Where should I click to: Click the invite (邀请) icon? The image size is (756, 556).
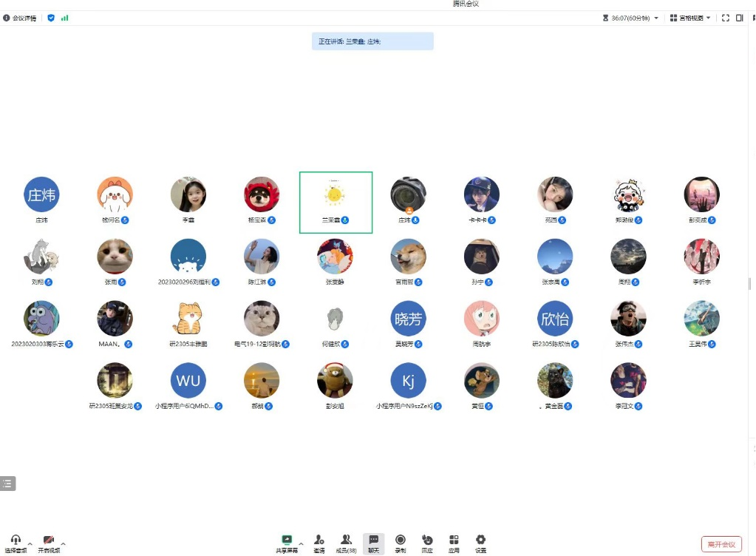[319, 543]
